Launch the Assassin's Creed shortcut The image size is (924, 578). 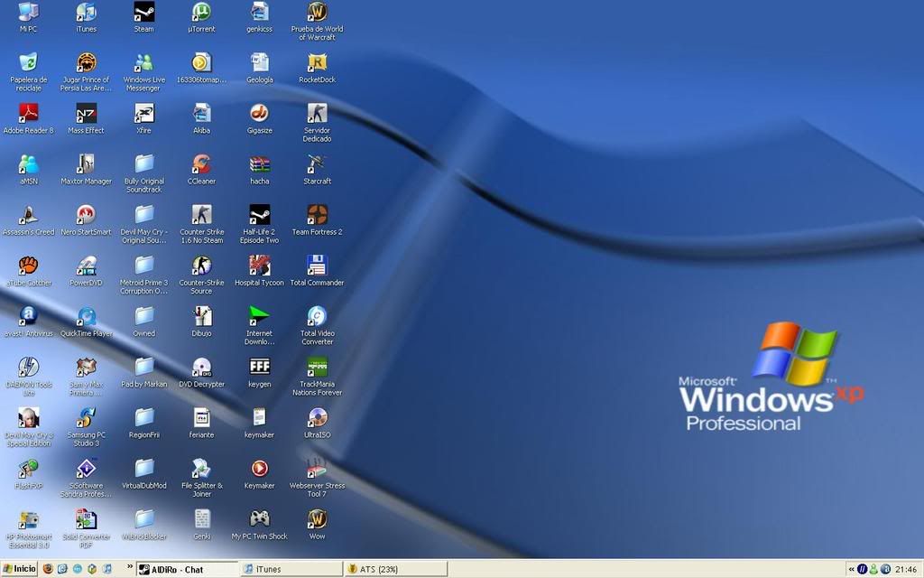28,220
